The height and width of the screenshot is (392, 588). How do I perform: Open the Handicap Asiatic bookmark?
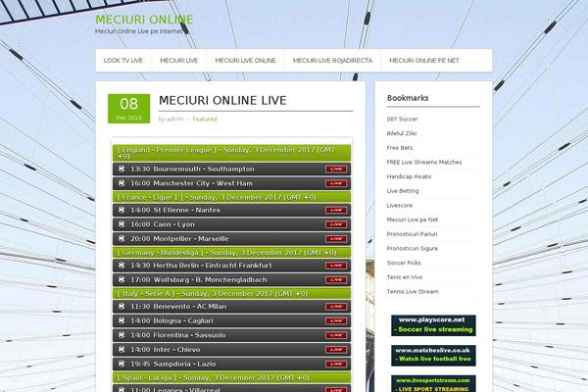click(x=409, y=176)
